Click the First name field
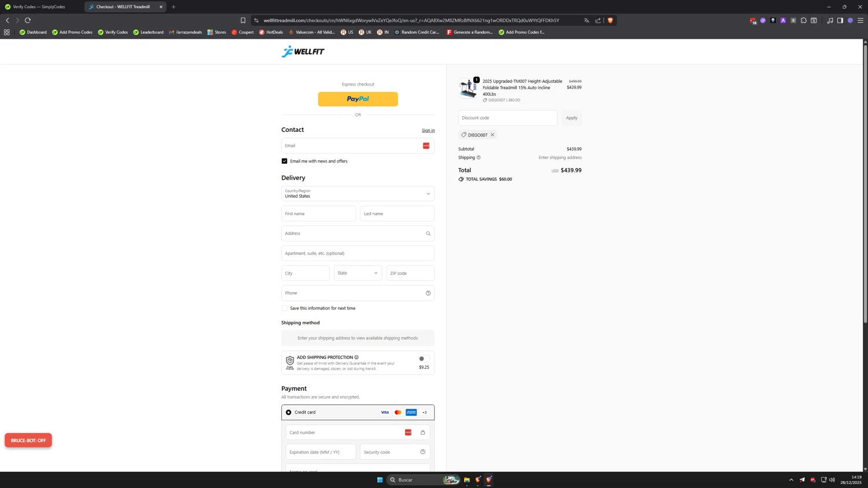 (x=318, y=214)
